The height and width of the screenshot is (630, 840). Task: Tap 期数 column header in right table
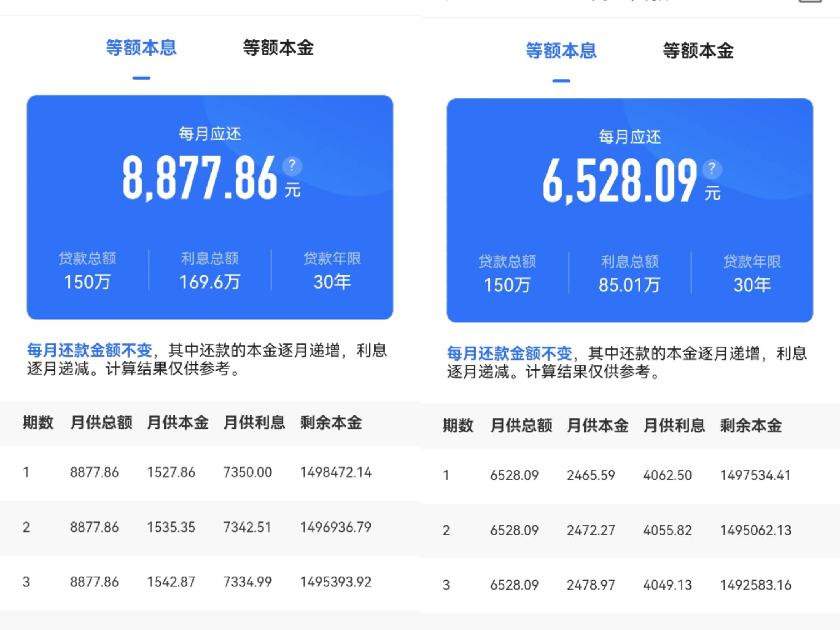coord(458,425)
